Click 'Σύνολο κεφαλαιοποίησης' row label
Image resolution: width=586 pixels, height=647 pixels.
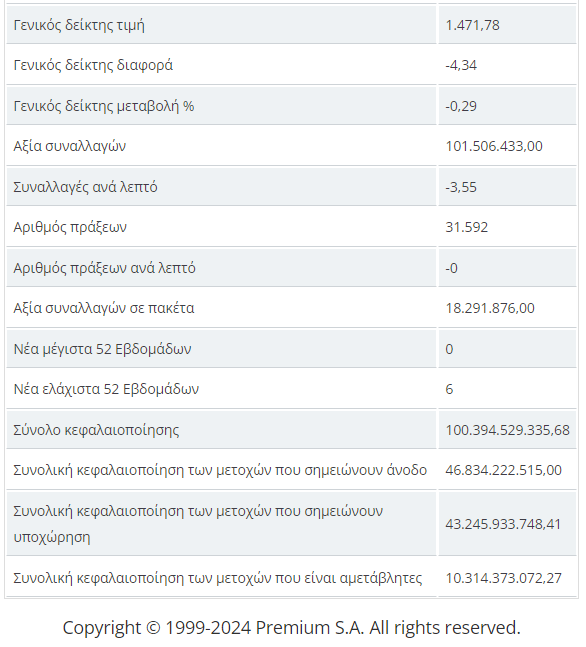pyautogui.click(x=96, y=430)
